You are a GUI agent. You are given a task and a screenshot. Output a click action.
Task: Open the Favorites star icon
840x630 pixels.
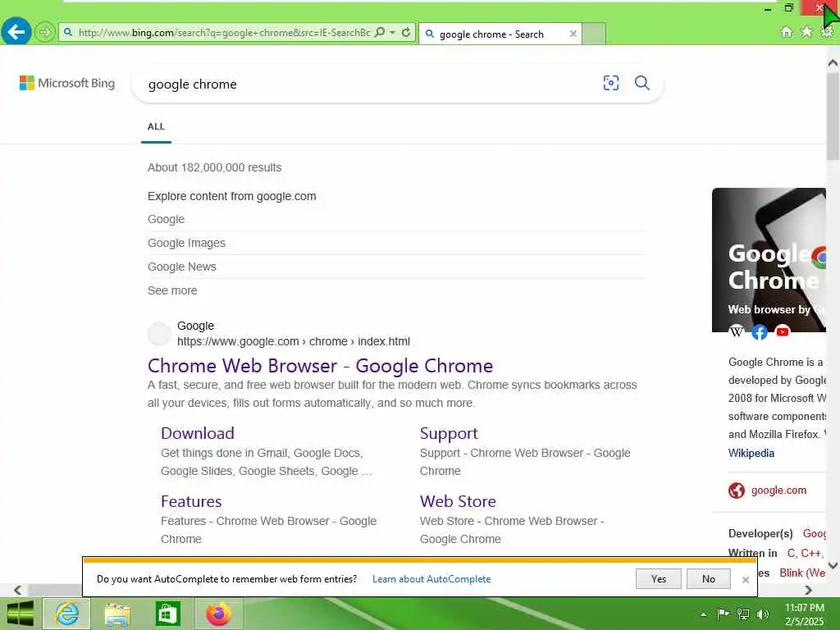point(806,32)
